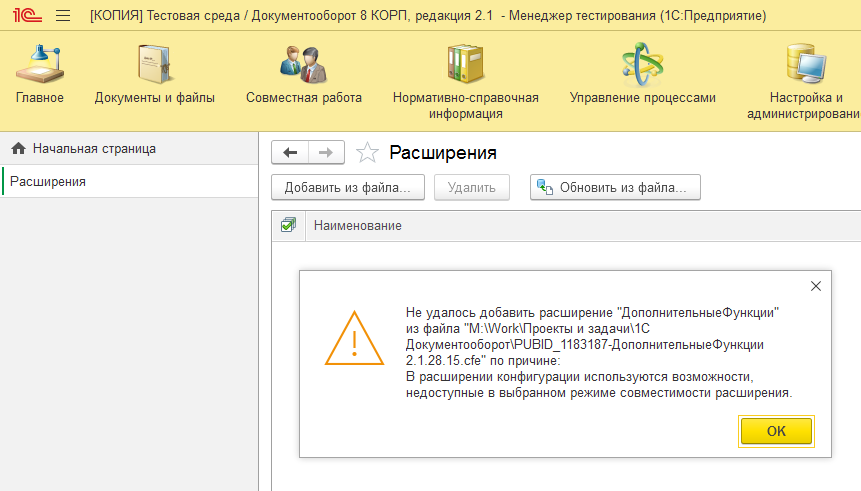Open Документы и файлы section
The image size is (861, 491).
click(154, 75)
